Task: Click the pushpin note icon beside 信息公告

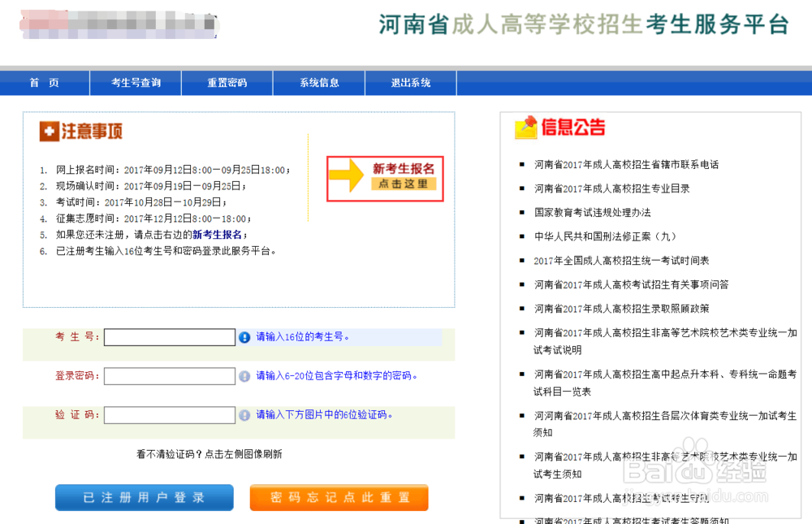Action: [x=526, y=128]
